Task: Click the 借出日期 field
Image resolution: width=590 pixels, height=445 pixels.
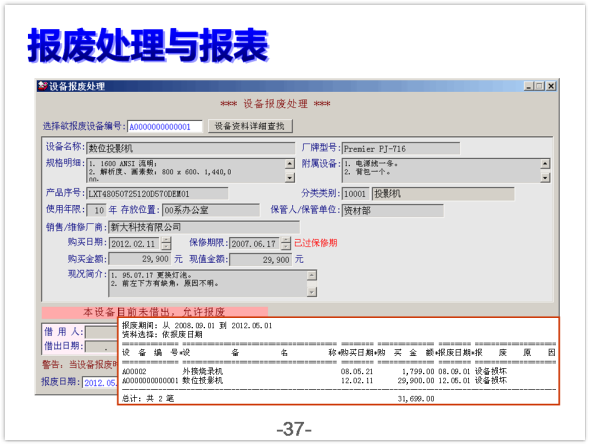Action: (102, 346)
